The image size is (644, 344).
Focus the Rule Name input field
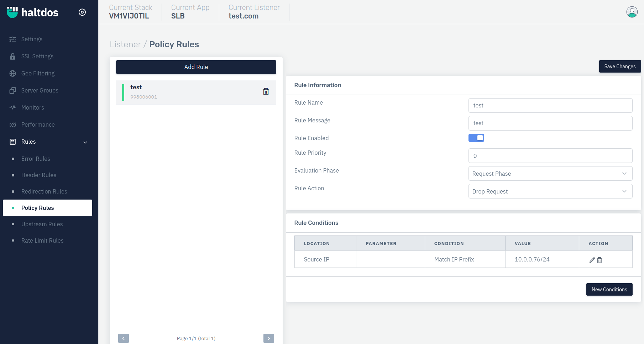click(550, 105)
